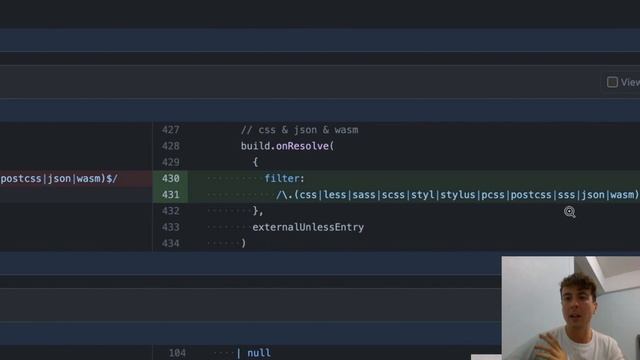The image size is (640, 360).
Task: Tick the Viewed checkbox for this file
Action: (612, 82)
